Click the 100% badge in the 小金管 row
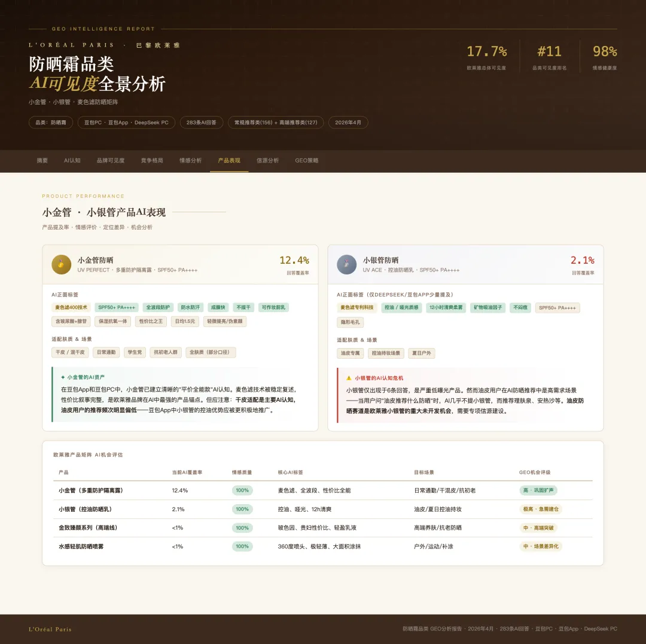 pos(242,490)
